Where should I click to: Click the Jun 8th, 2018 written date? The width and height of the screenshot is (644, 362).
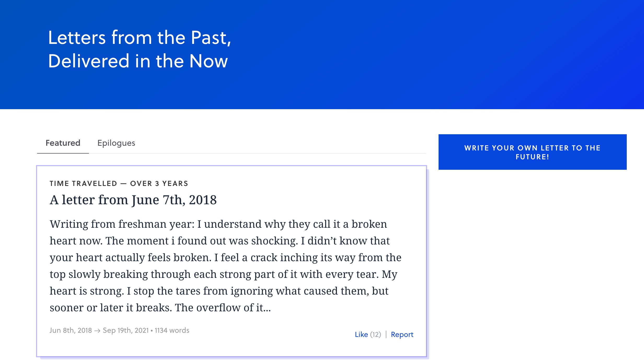pos(71,330)
